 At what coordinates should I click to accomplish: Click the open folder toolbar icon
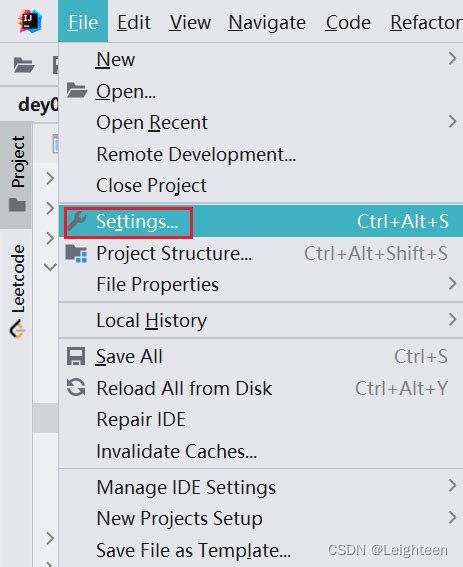coord(24,65)
